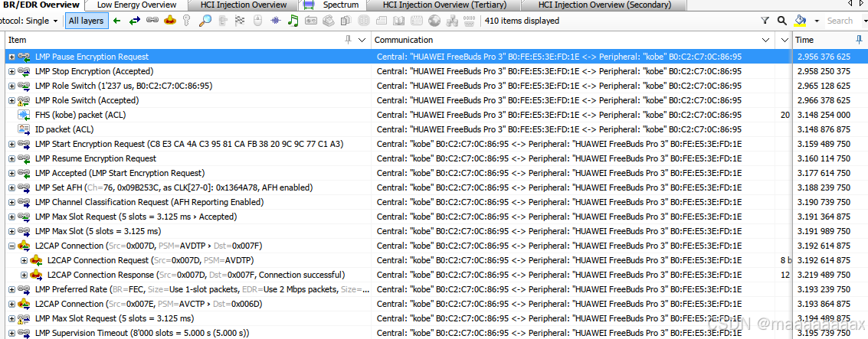Toggle the All layers button
The width and height of the screenshot is (868, 339).
tap(86, 21)
